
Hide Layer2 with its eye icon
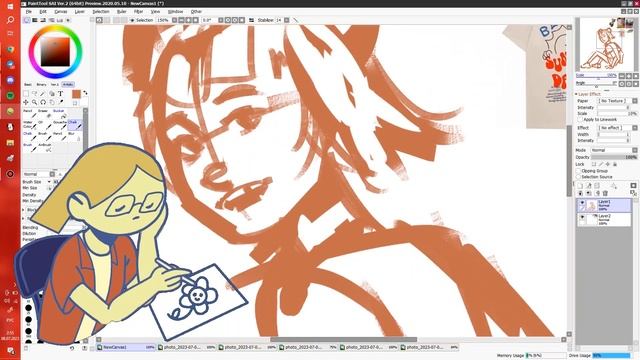coord(582,217)
